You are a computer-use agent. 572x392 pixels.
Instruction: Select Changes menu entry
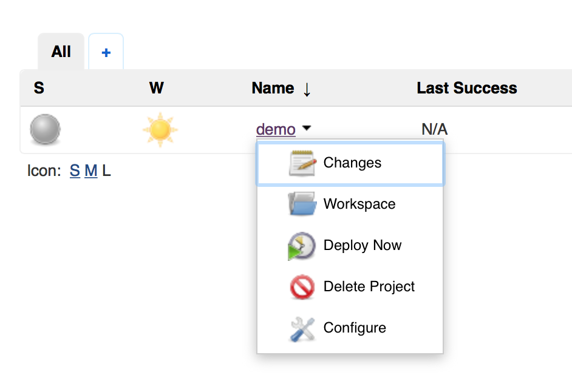tap(350, 163)
